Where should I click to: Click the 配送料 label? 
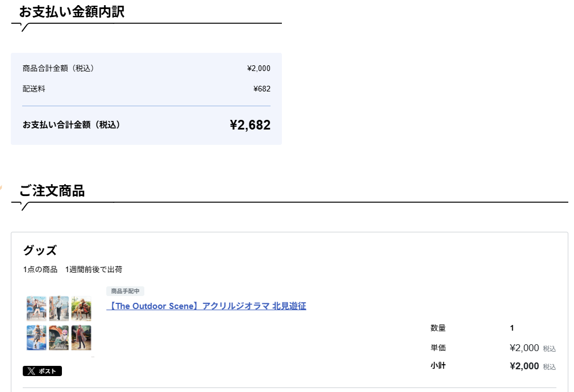point(34,89)
